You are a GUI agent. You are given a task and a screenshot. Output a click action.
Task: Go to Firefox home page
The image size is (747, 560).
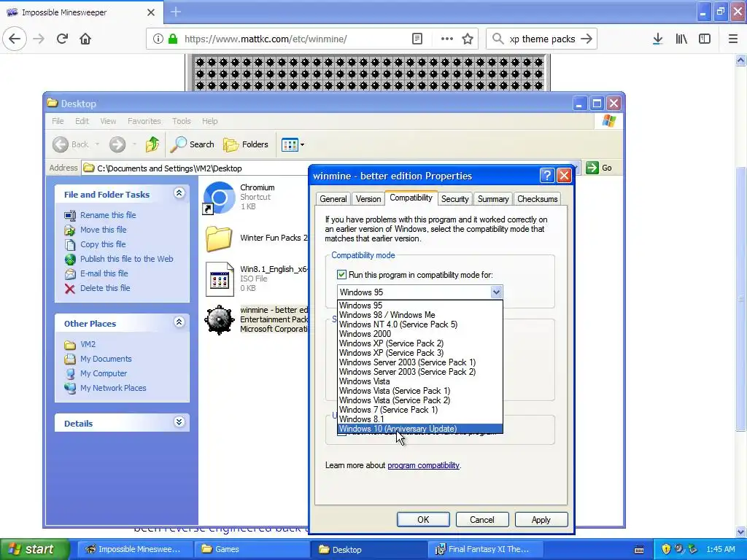85,39
